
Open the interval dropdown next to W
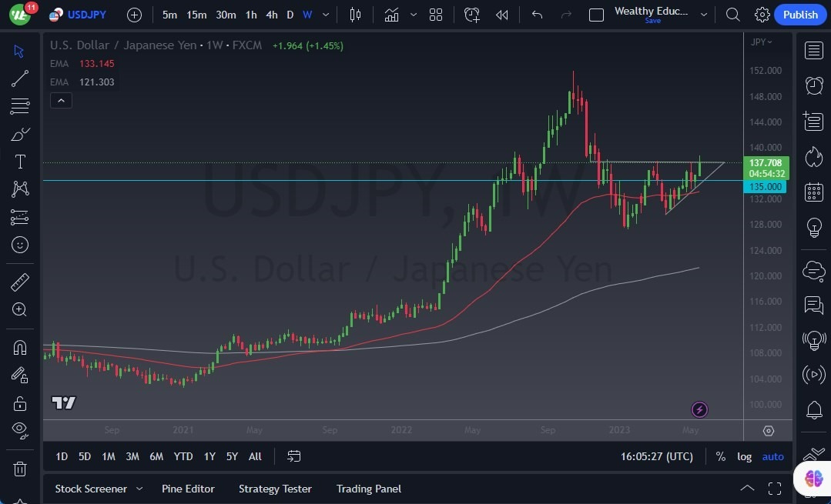(x=324, y=14)
